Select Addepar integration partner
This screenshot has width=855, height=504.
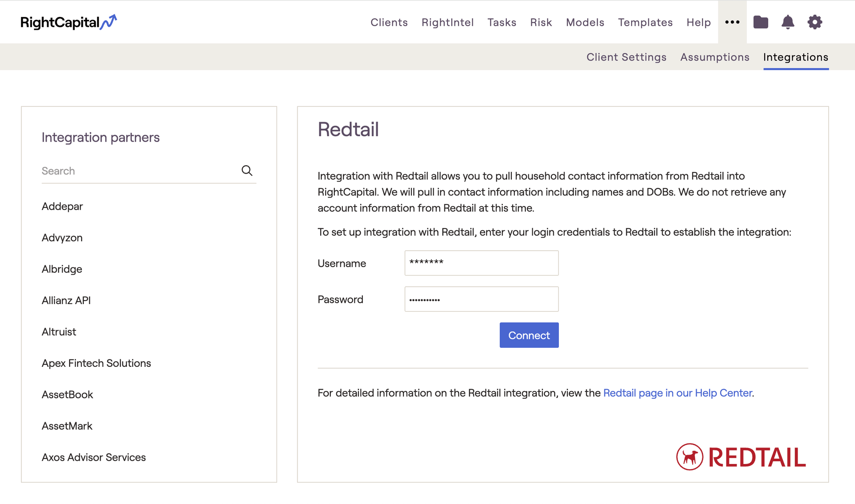[62, 206]
